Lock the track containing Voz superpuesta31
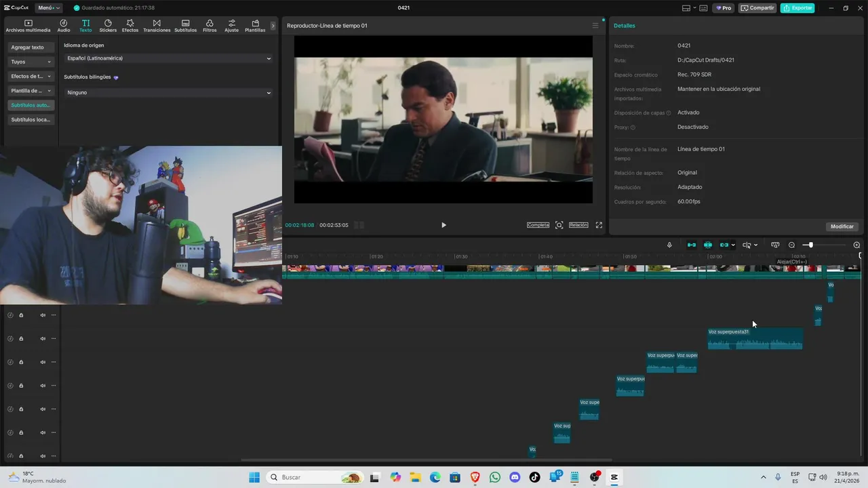The height and width of the screenshot is (488, 868). click(21, 338)
